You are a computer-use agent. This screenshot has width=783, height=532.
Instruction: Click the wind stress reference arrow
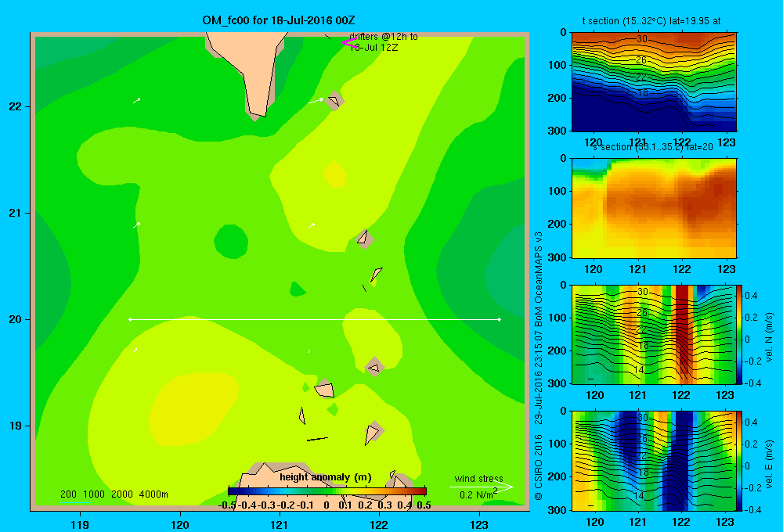coord(481,487)
